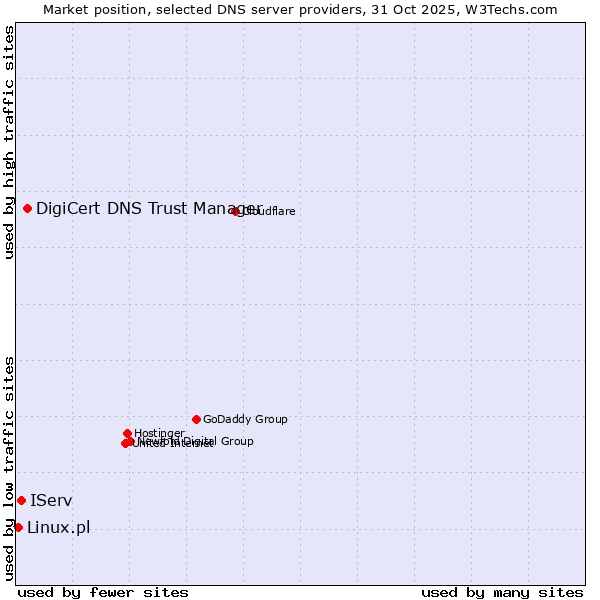The height and width of the screenshot is (600, 600).
Task: Click the Cloudflare data point marker
Action: click(236, 211)
